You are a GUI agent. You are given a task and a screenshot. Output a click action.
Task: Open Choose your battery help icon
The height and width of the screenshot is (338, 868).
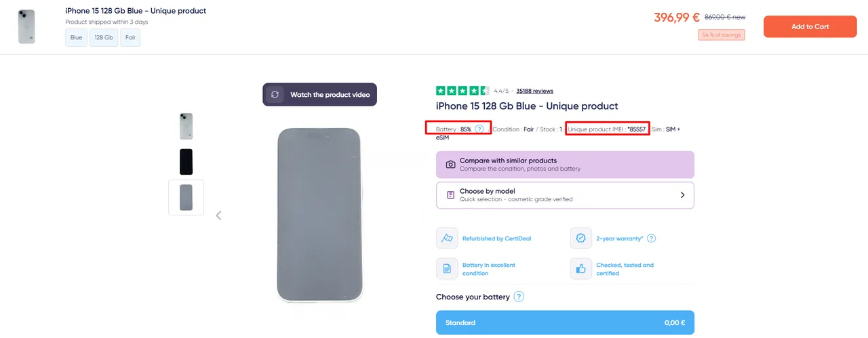[519, 297]
